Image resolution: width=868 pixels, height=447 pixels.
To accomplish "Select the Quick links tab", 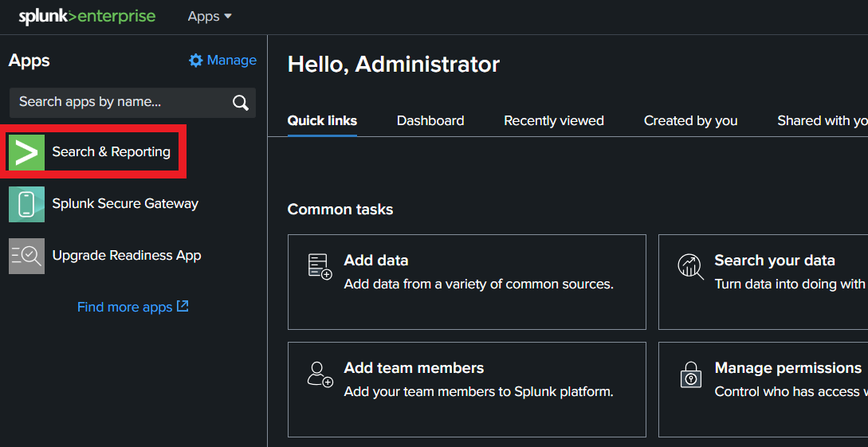I will (x=322, y=121).
